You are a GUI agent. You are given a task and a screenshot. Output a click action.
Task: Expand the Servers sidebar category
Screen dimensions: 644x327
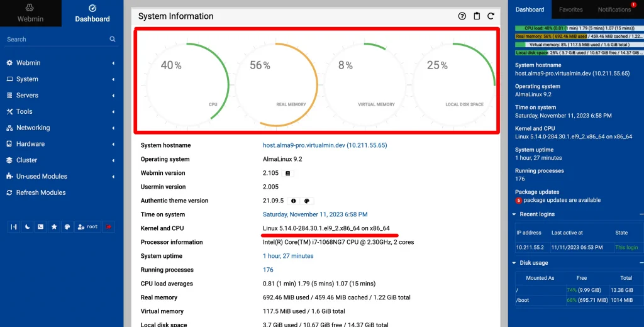(61, 96)
